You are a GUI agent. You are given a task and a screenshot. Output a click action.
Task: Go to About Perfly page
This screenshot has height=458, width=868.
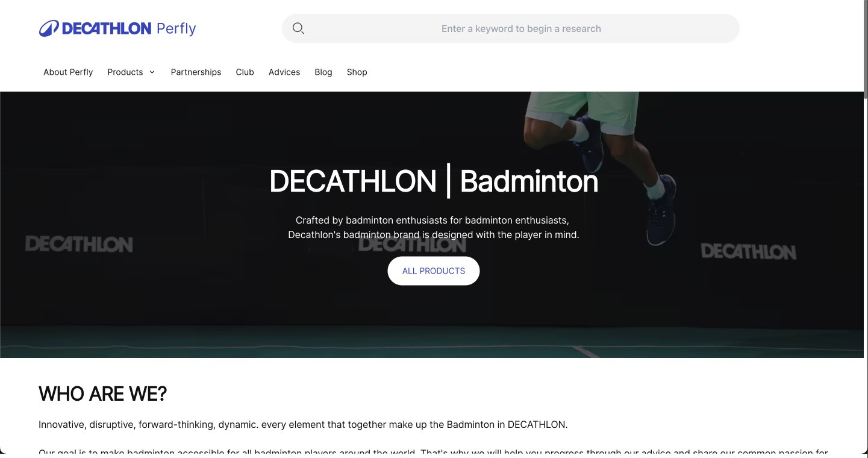(68, 72)
